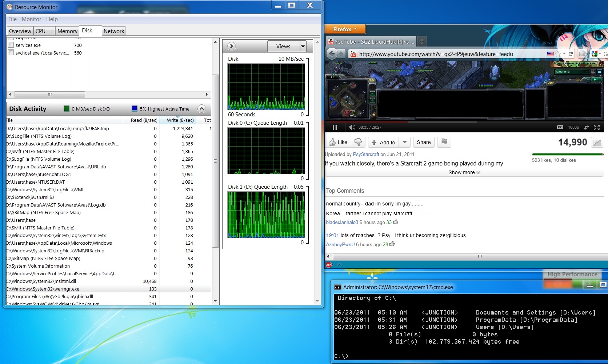Open the Add to dropdown arrow
This screenshot has width=608, height=364.
405,142
